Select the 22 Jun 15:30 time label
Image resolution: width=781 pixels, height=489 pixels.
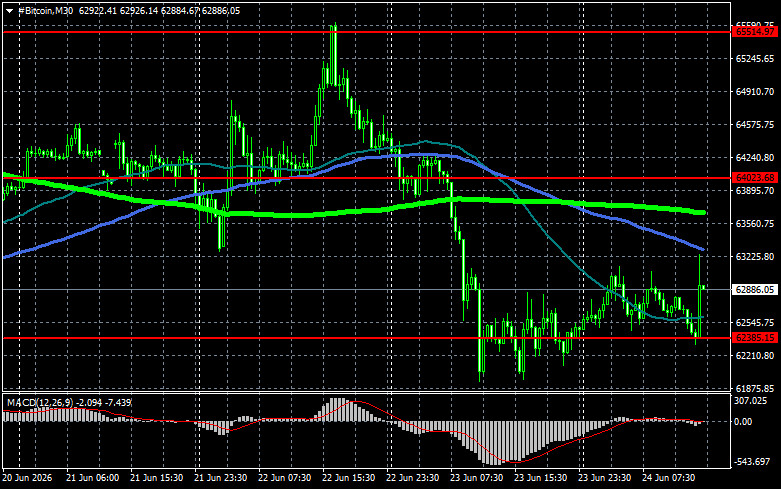point(349,478)
